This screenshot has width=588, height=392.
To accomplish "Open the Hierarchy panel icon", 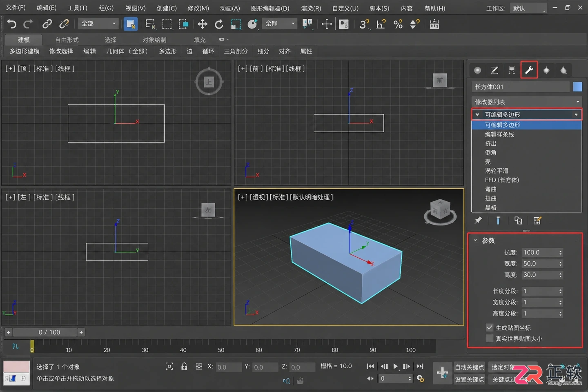I will tap(512, 70).
